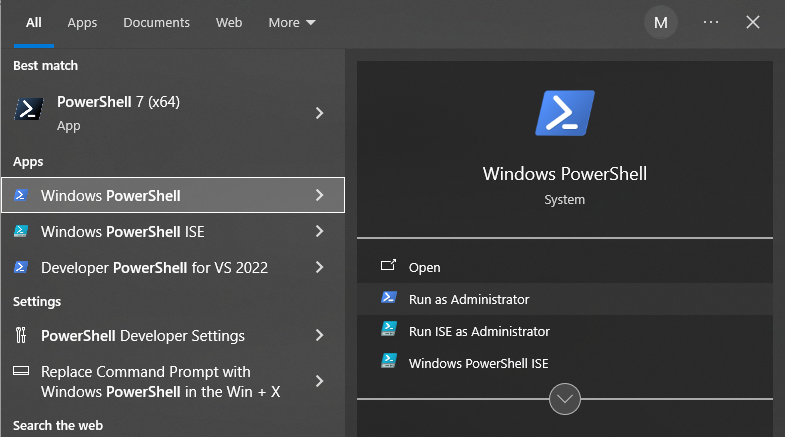Image resolution: width=785 pixels, height=437 pixels.
Task: Click the Run ISE as Administrator icon
Action: tap(389, 329)
